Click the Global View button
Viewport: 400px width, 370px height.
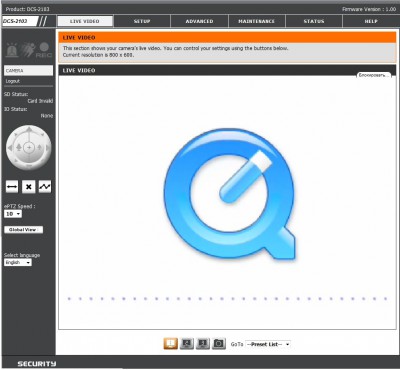(24, 230)
